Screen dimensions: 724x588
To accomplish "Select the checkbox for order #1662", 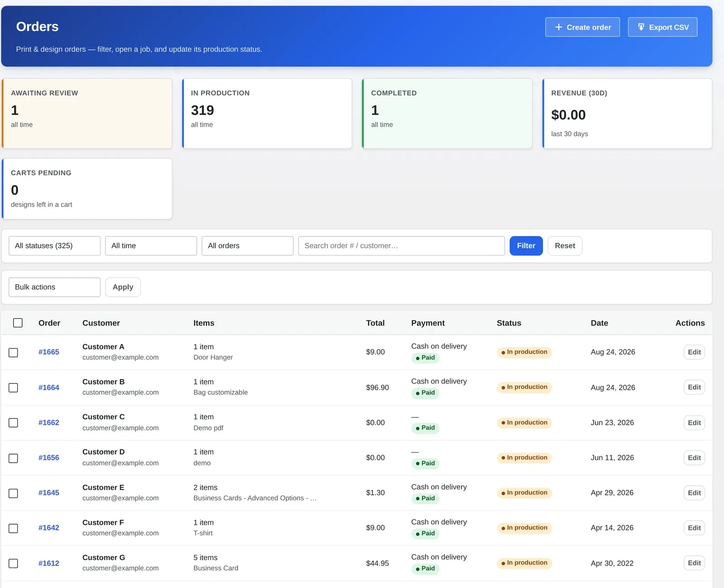I will click(14, 422).
